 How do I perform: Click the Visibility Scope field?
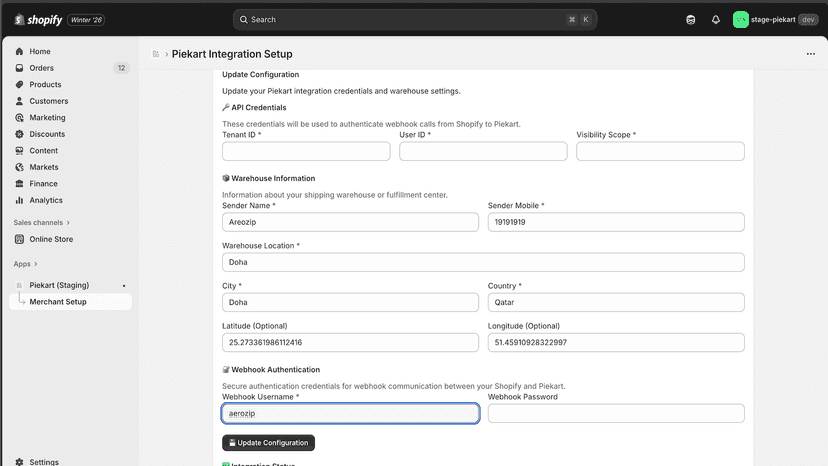pyautogui.click(x=660, y=151)
